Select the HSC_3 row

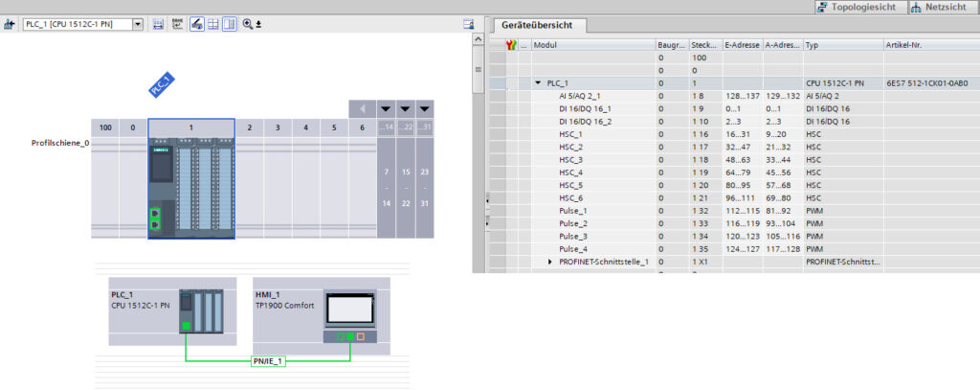coord(734,160)
